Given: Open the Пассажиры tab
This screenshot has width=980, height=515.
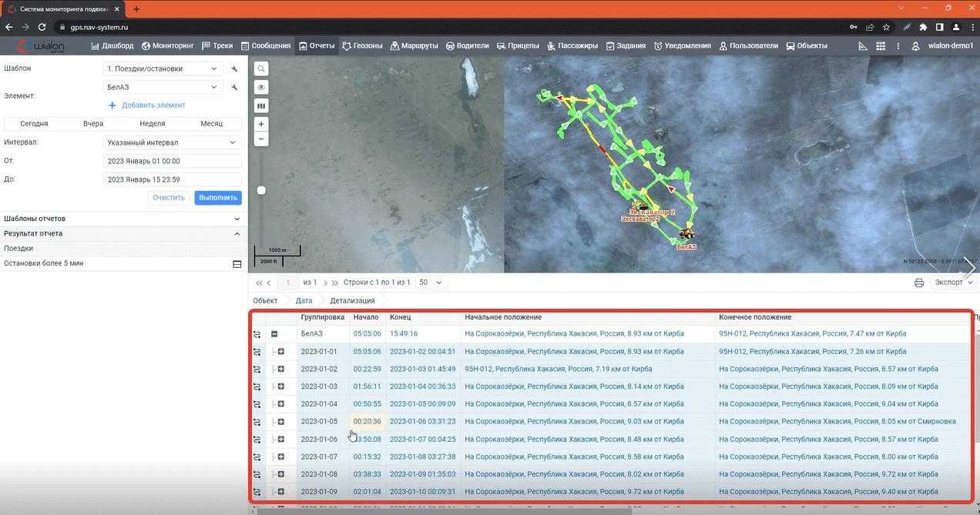Looking at the screenshot, I should click(572, 46).
